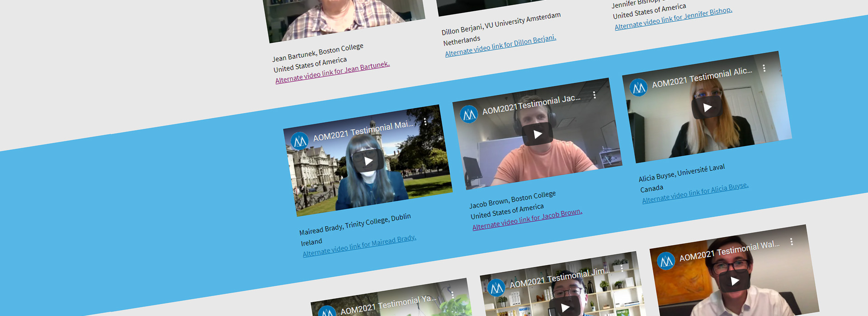This screenshot has height=316, width=868.
Task: Click channel logo on Alicia Buyse video
Action: coord(638,88)
